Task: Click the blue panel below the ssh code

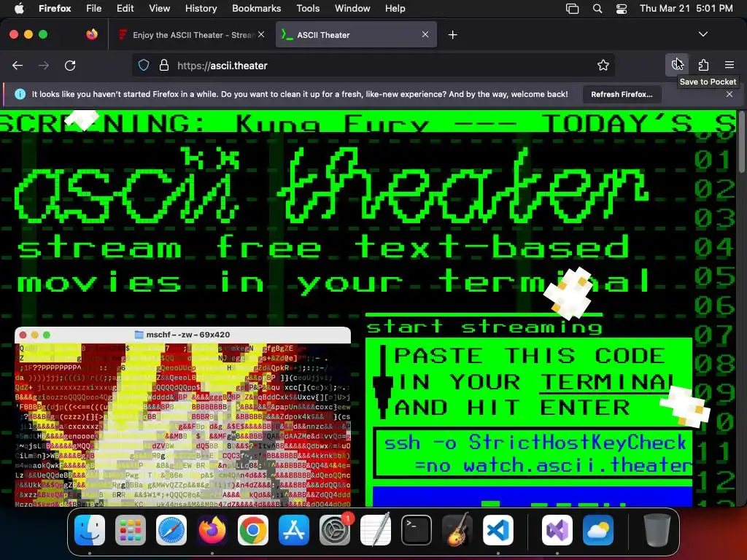Action: click(532, 496)
